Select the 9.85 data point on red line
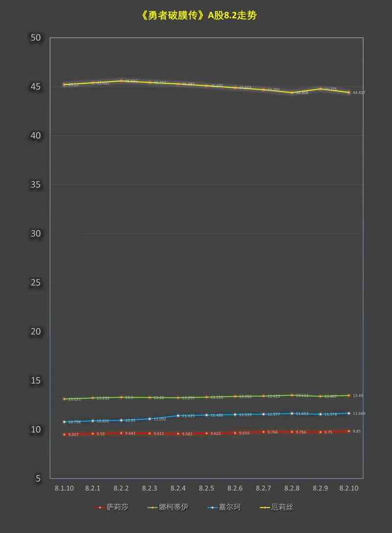 pyautogui.click(x=348, y=431)
